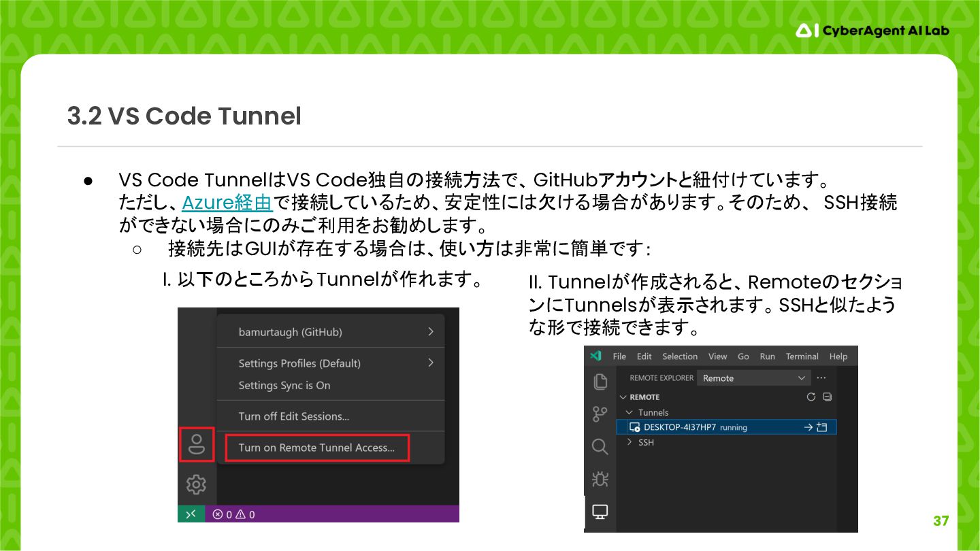Open the Source Control branch icon
This screenshot has width=980, height=551.
pos(600,414)
